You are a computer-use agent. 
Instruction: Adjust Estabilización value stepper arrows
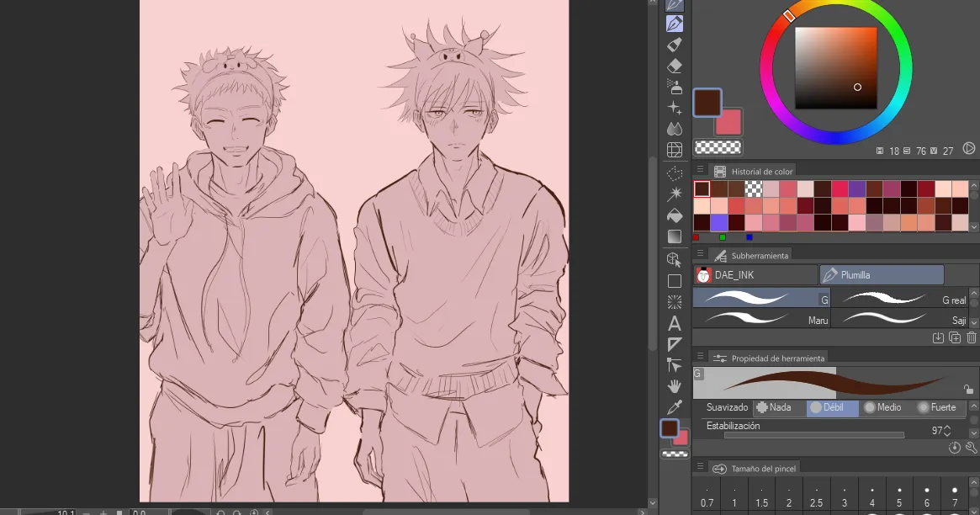pos(947,431)
